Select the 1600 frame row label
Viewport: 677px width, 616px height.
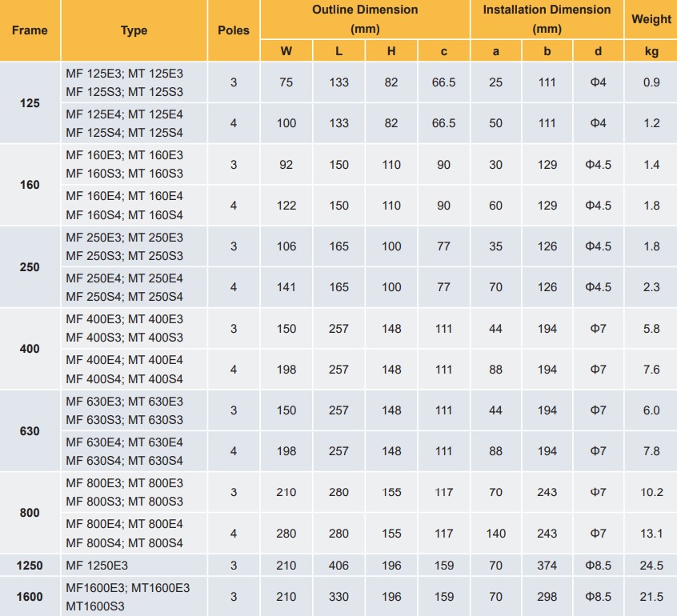tap(30, 597)
